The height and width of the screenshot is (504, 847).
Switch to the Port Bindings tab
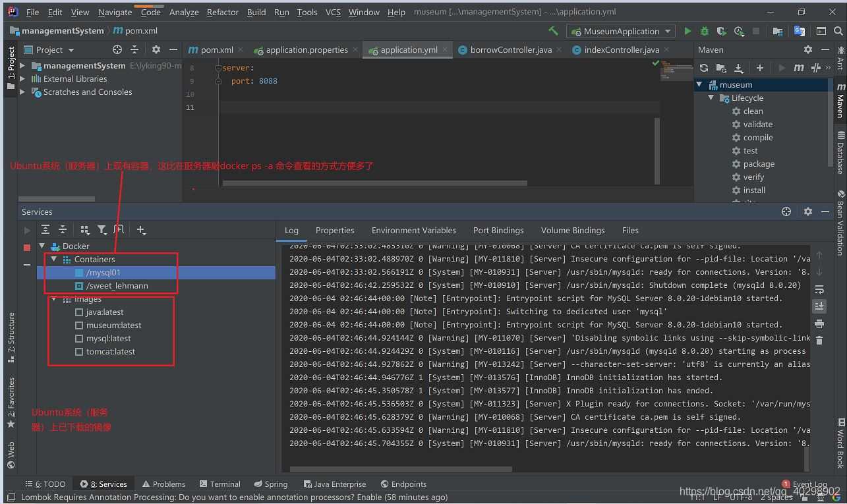(498, 230)
